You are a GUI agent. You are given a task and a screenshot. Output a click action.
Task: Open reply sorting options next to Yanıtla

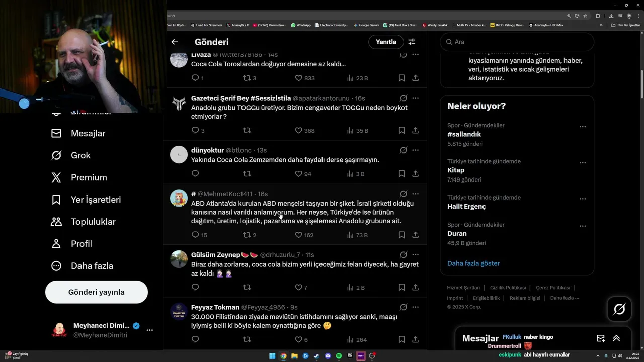point(412,42)
